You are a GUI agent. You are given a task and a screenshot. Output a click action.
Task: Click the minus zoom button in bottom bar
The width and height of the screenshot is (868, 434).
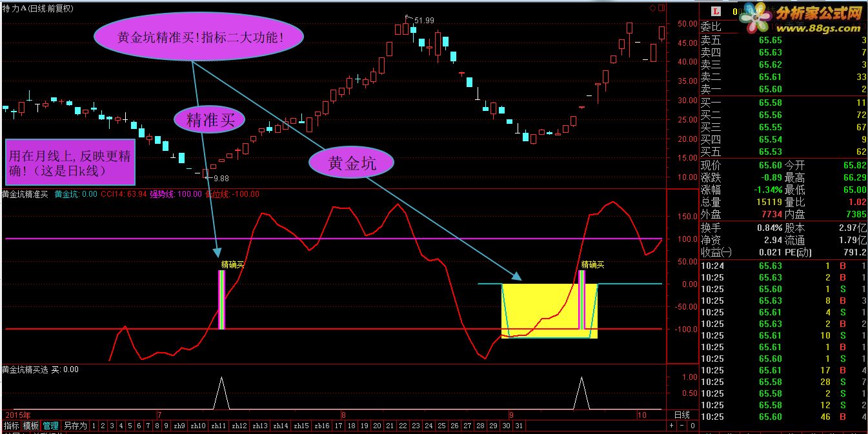(683, 426)
